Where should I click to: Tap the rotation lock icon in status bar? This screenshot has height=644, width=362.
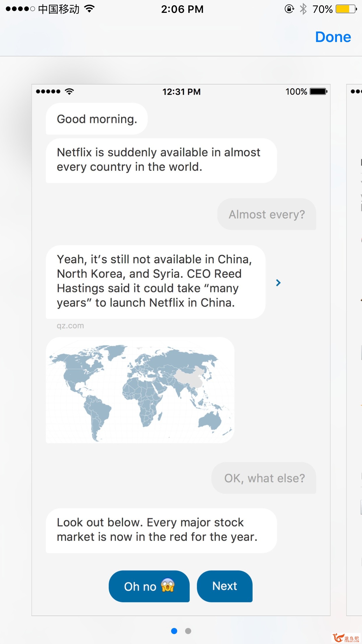(289, 9)
